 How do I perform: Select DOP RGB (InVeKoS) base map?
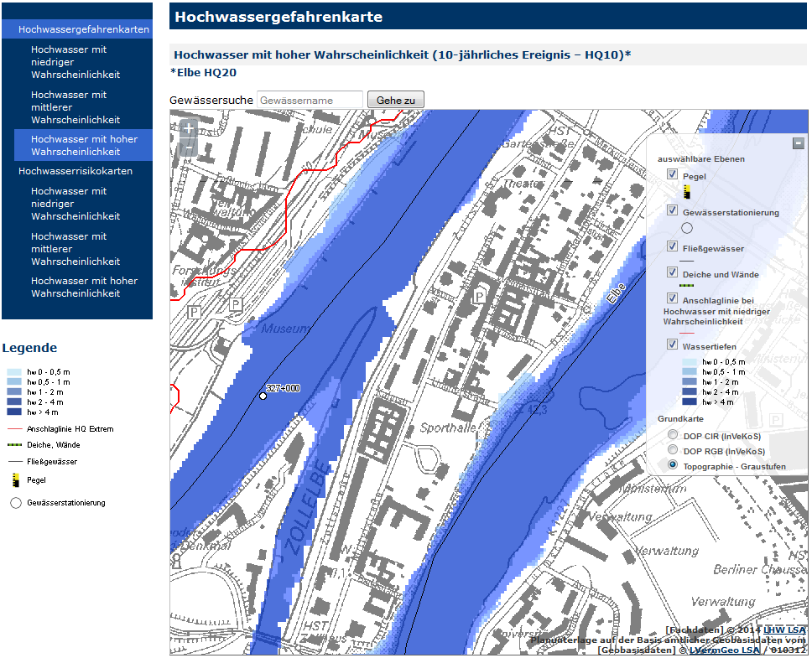pyautogui.click(x=673, y=449)
